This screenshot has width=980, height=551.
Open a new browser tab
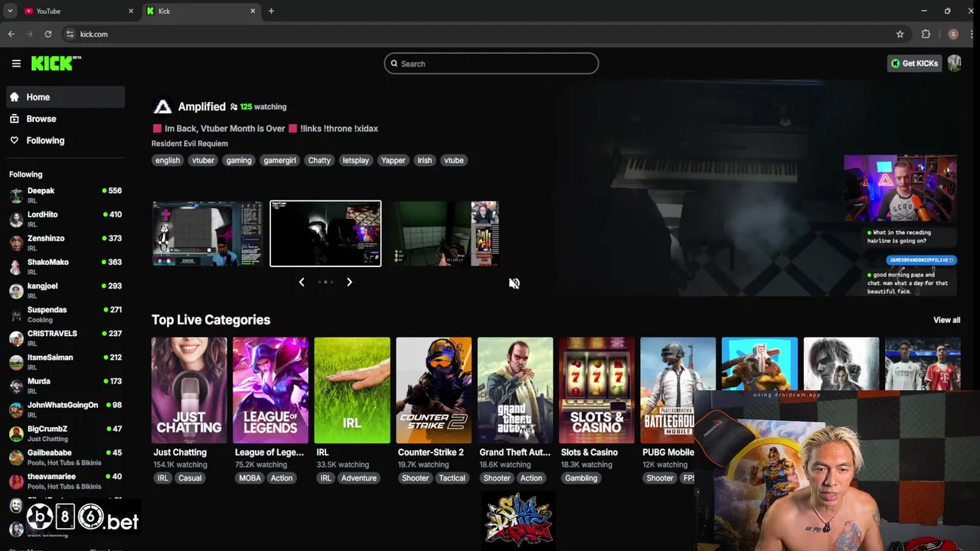[271, 11]
